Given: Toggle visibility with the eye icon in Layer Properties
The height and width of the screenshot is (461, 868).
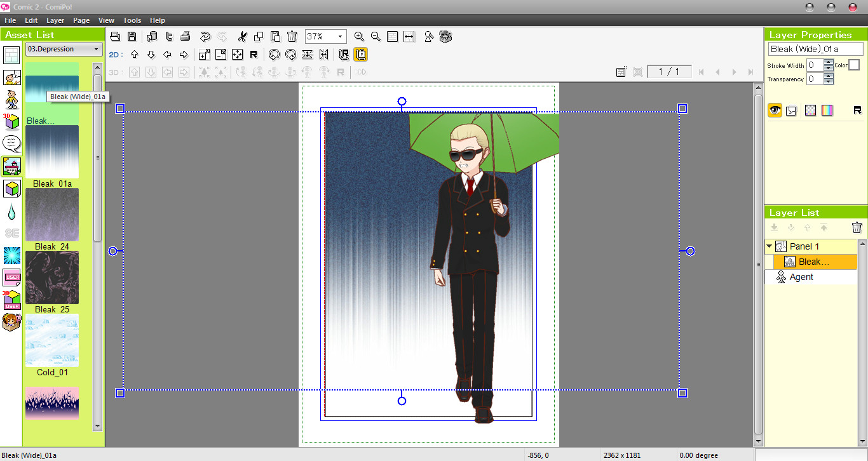Looking at the screenshot, I should (x=775, y=110).
